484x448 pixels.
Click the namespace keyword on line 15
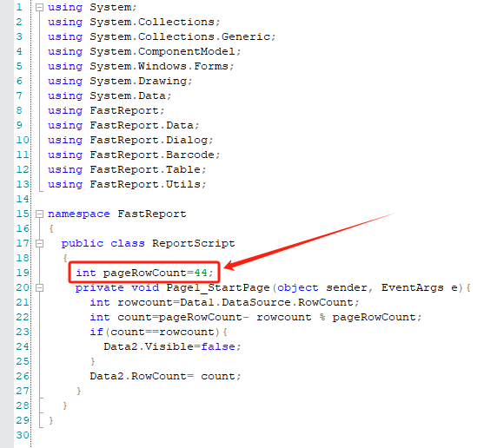pyautogui.click(x=79, y=214)
